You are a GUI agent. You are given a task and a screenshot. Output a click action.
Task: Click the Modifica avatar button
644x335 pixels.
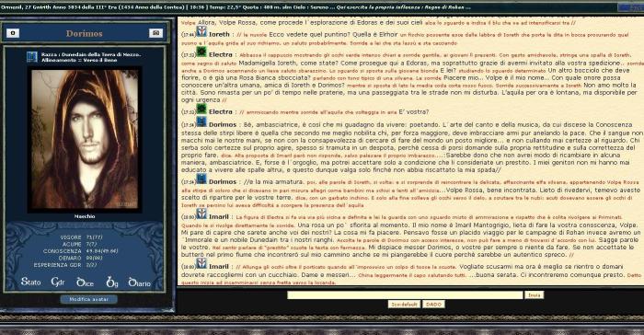click(88, 299)
